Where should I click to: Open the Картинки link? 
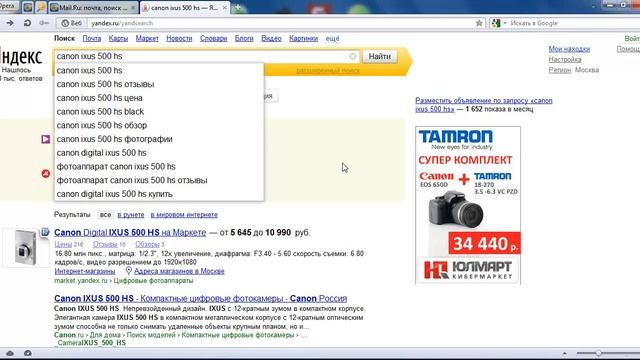tap(303, 38)
